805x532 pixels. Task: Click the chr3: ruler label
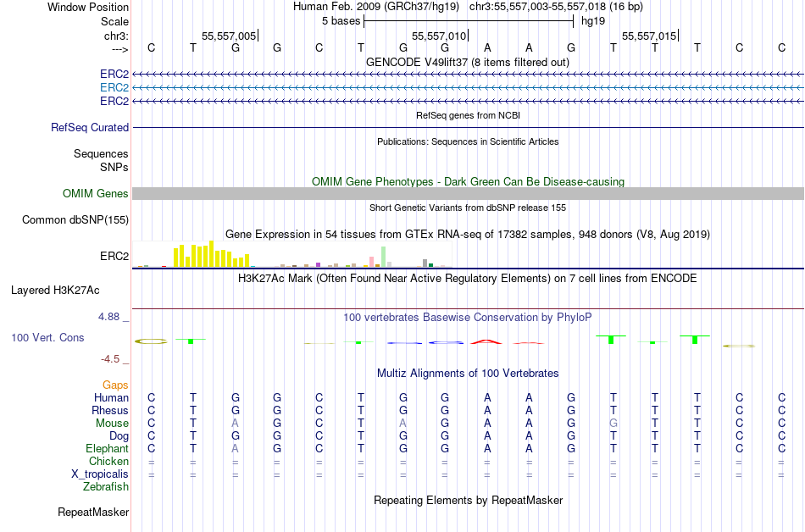click(116, 36)
